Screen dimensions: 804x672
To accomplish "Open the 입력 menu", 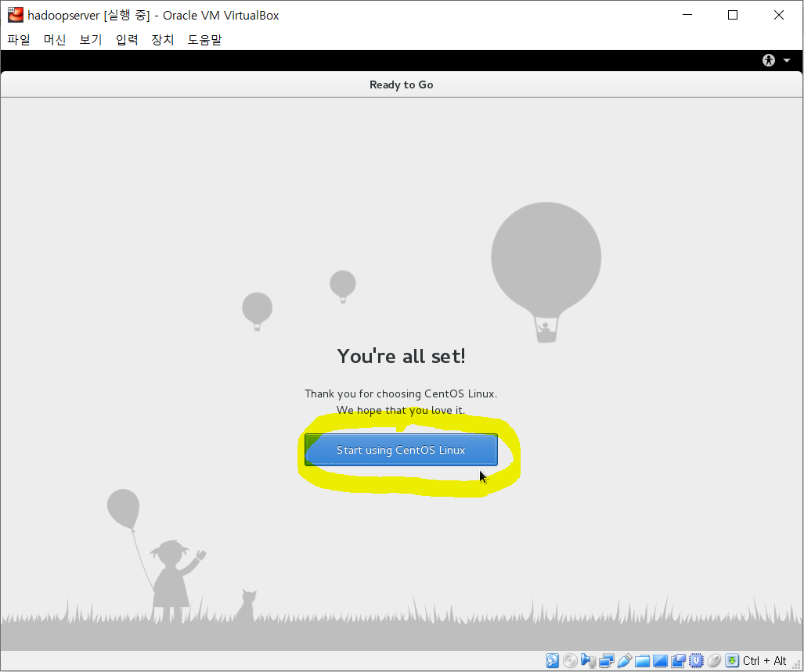I will click(127, 39).
